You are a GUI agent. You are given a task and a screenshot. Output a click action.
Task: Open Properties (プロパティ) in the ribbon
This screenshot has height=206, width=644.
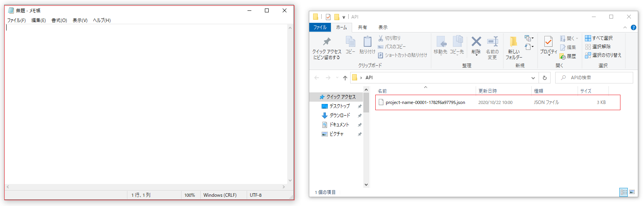(548, 42)
